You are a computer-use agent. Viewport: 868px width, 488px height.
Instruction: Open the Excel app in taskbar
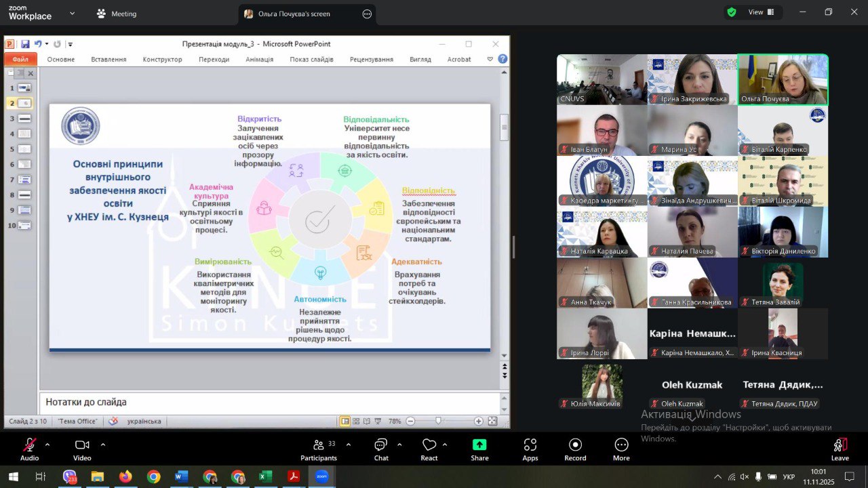[265, 476]
